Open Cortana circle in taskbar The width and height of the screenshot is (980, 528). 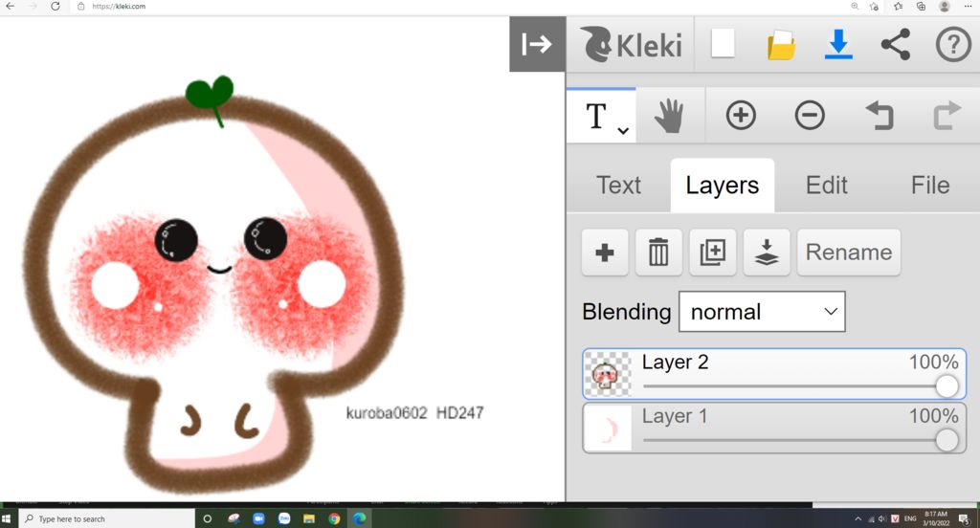click(x=208, y=518)
